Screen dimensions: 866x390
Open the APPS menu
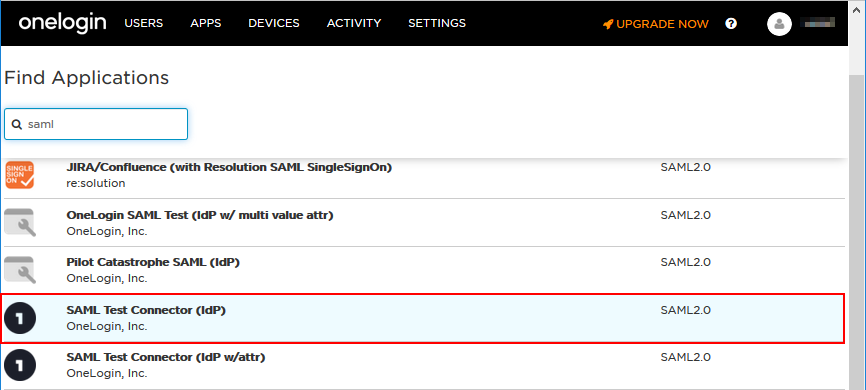tap(206, 23)
